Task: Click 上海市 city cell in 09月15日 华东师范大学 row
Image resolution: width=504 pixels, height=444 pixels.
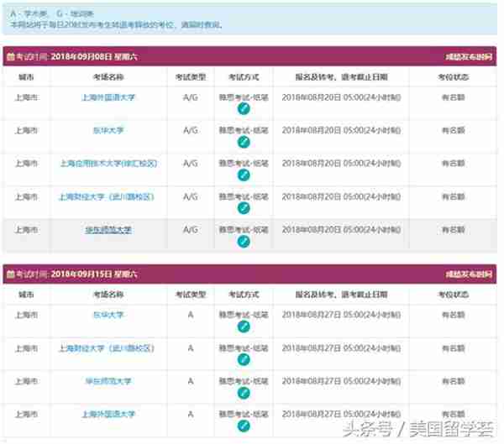Action: point(26,381)
